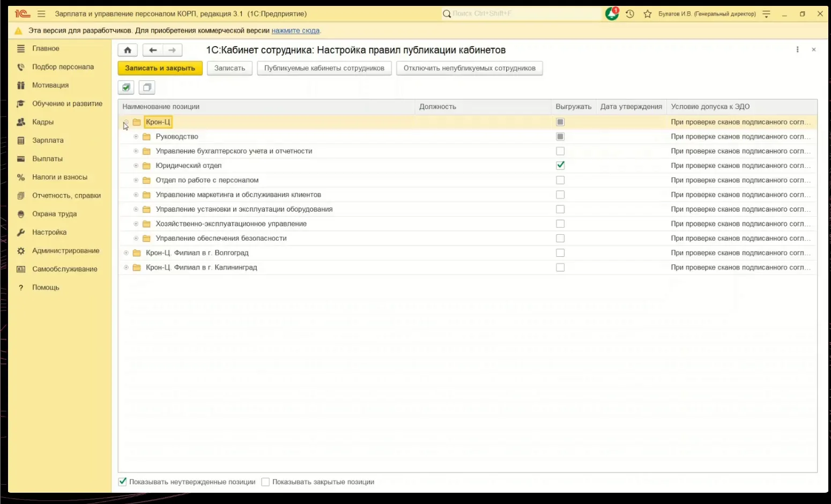Click the gift icon beside Мотивация

coord(21,85)
